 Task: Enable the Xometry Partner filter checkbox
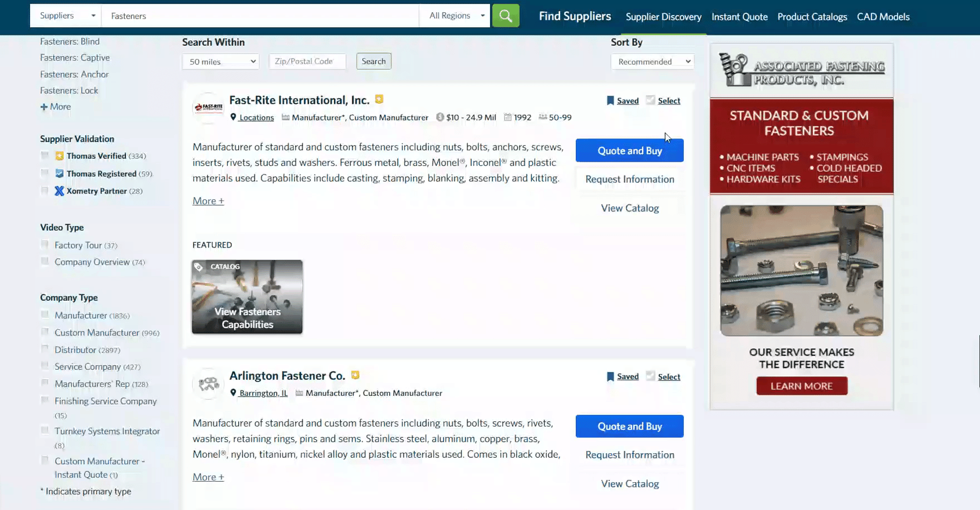pos(45,190)
